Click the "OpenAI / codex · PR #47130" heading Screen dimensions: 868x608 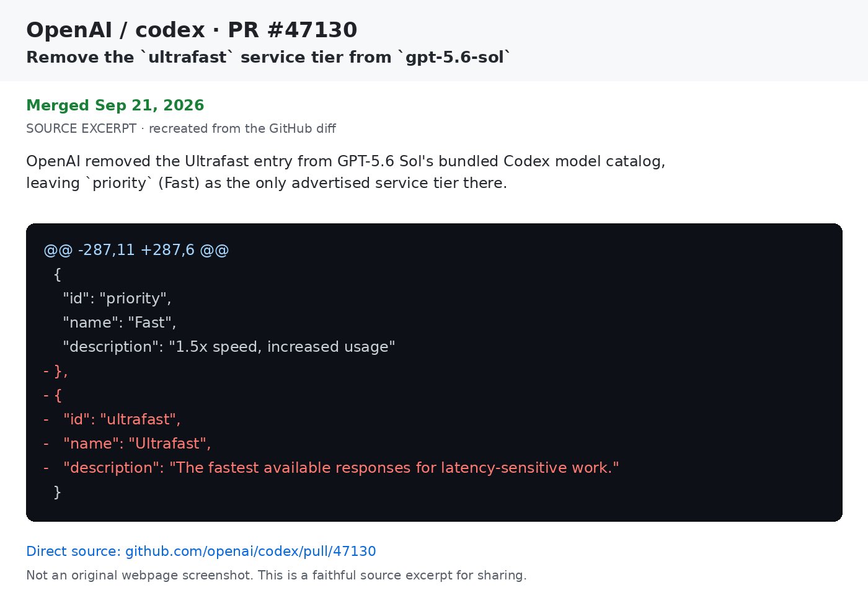[x=192, y=30]
